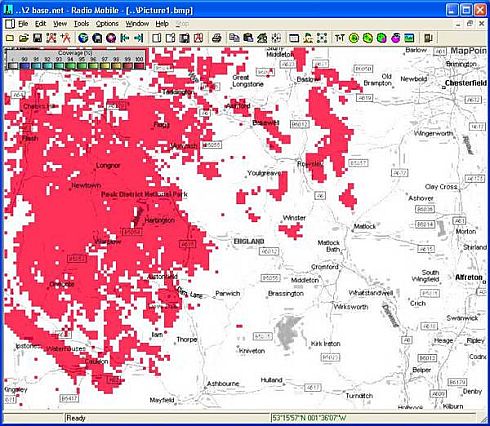Click the Brassington label on the map
The width and height of the screenshot is (490, 426).
point(286,294)
